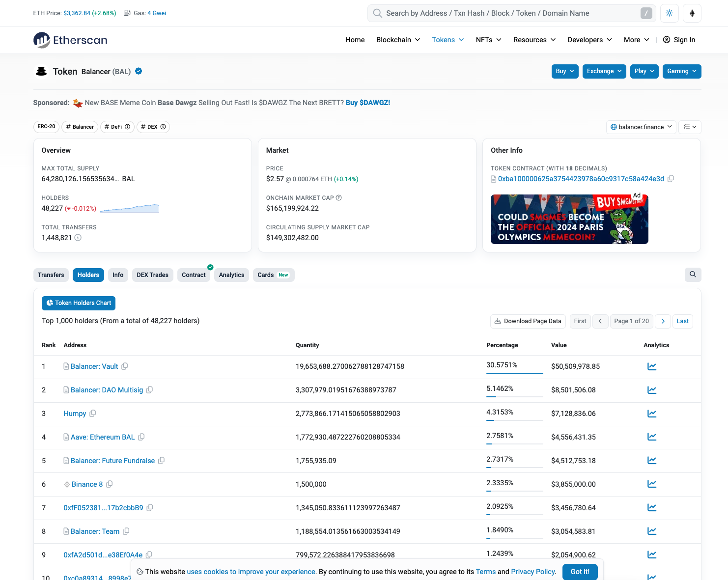The image size is (728, 580).
Task: Click the Token Holders Chart button
Action: point(79,303)
